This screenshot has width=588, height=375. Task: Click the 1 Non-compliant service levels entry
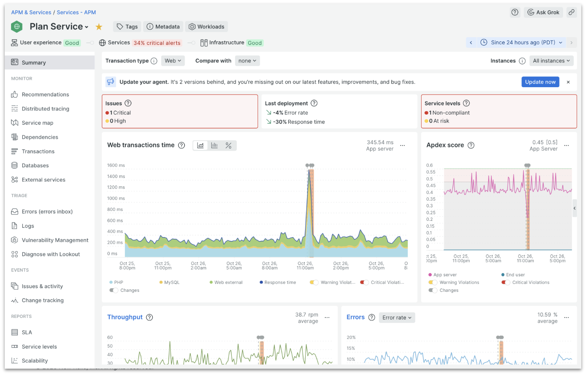coord(447,113)
